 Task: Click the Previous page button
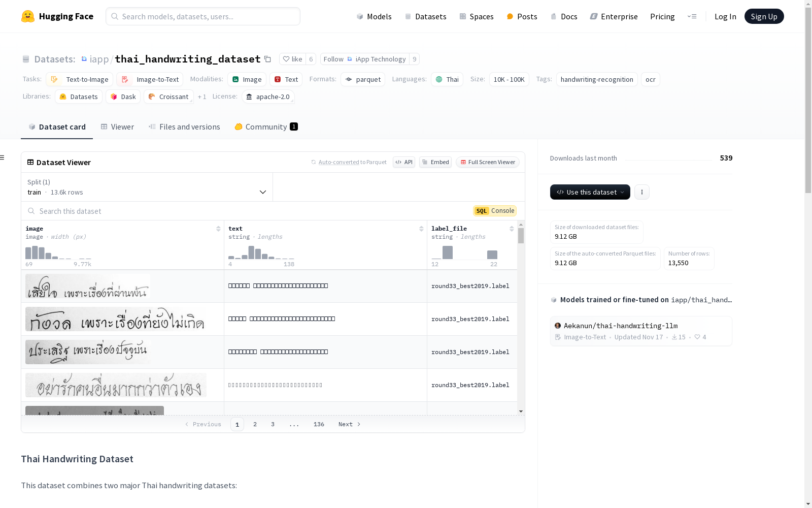coord(203,424)
